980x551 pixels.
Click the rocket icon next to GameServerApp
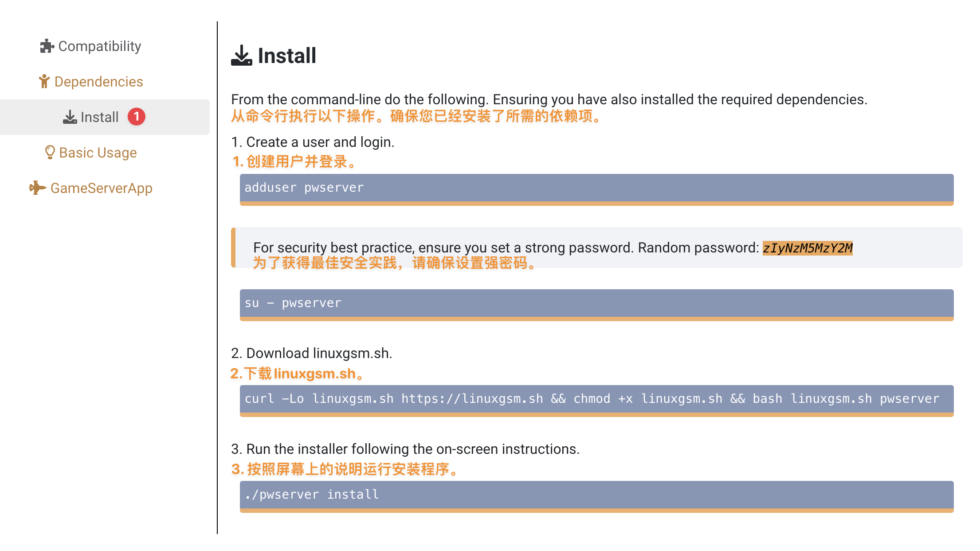(x=37, y=188)
